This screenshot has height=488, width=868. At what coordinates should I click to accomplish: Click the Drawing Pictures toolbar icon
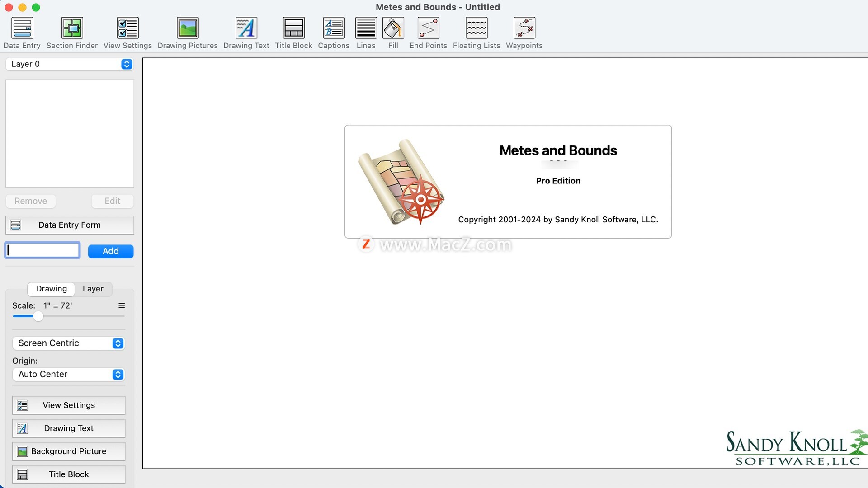[188, 28]
